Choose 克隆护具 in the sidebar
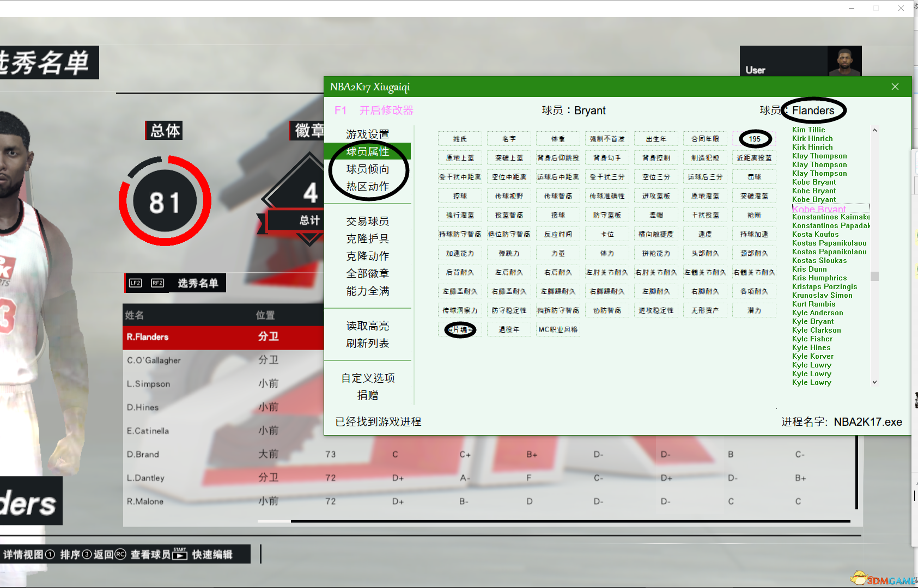Viewport: 918px width, 588px height. tap(368, 238)
